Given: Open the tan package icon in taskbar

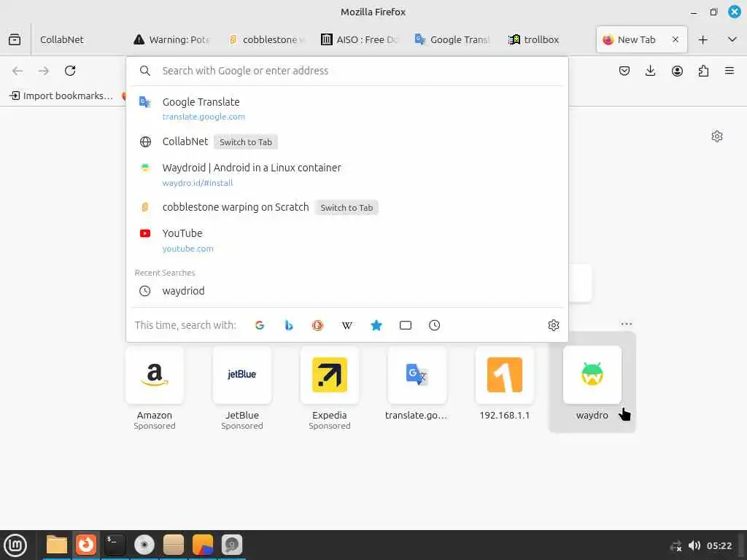Looking at the screenshot, I should (174, 545).
